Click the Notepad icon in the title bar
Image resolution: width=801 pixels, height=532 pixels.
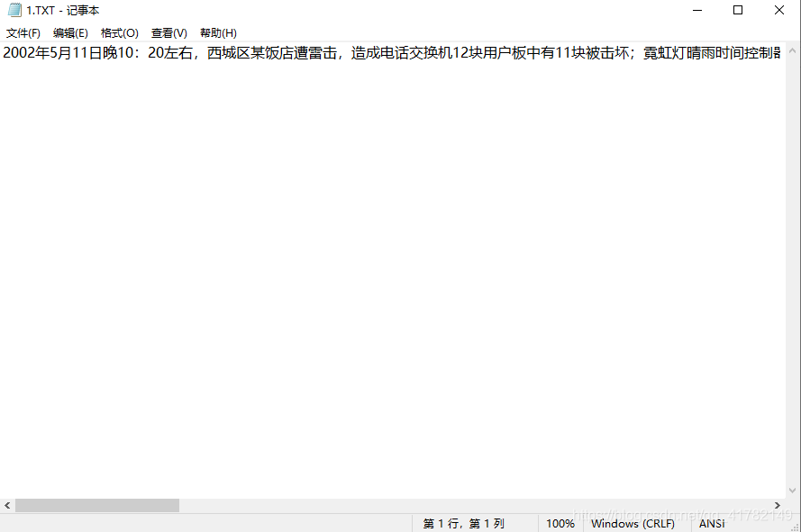(x=14, y=10)
